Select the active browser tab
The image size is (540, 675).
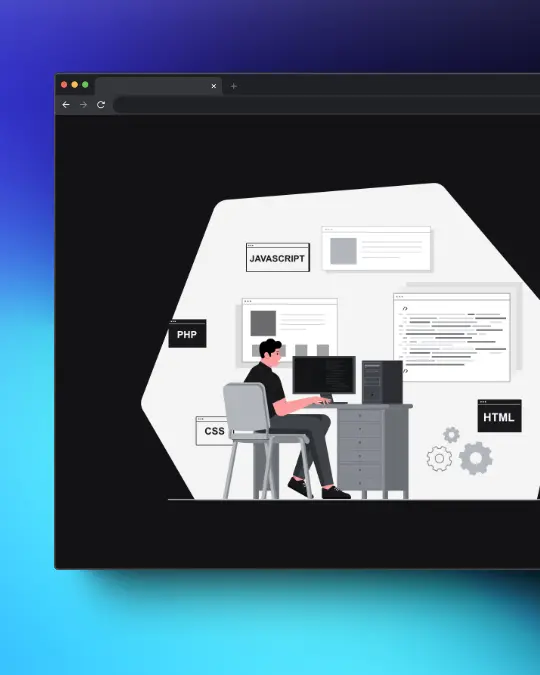[x=158, y=86]
